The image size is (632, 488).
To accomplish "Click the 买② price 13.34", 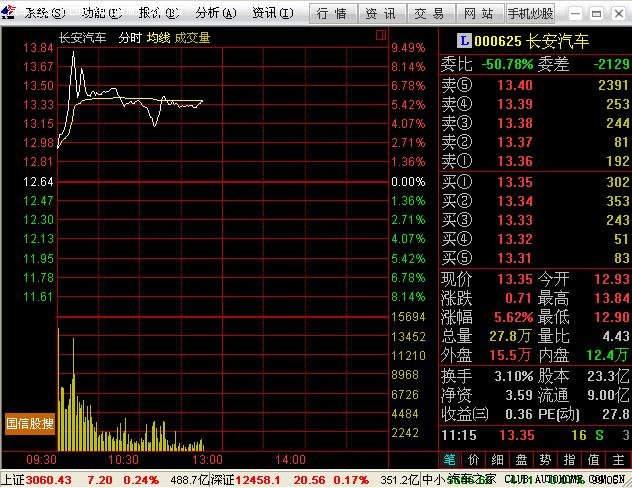I will 515,201.
